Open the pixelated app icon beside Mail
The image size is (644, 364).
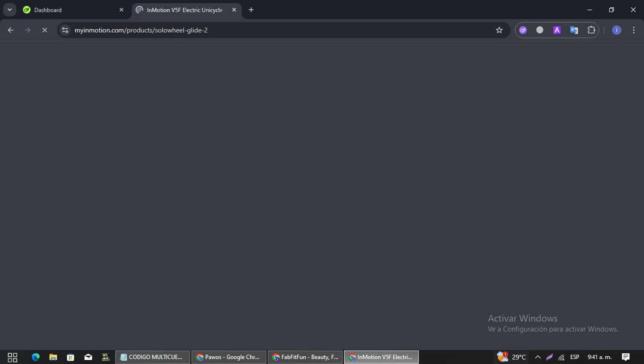click(x=106, y=357)
